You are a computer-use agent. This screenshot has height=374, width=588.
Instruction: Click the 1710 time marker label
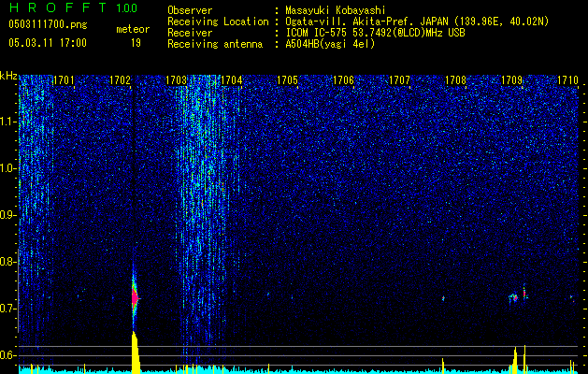[x=567, y=80]
